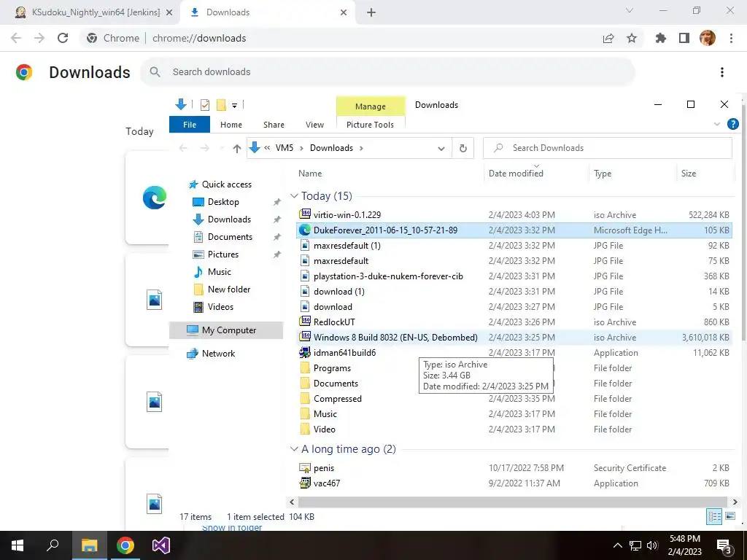747x560 pixels.
Task: Select Pictures in Quick access
Action: pyautogui.click(x=222, y=254)
